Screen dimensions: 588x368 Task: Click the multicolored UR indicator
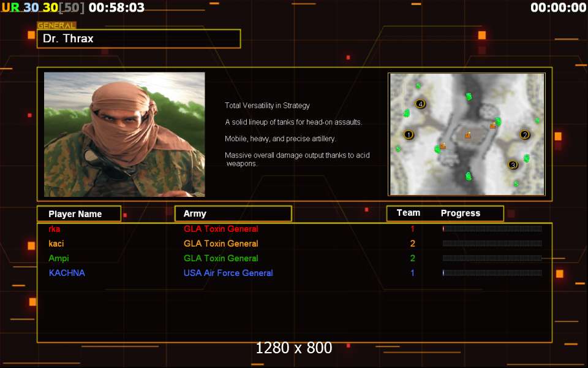coord(10,7)
